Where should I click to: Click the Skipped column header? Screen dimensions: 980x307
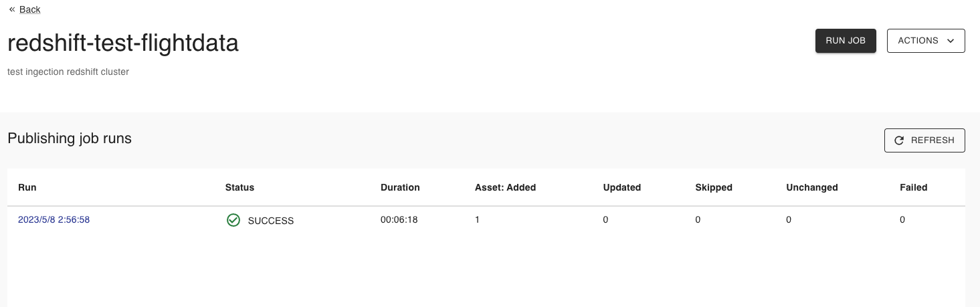click(x=714, y=187)
